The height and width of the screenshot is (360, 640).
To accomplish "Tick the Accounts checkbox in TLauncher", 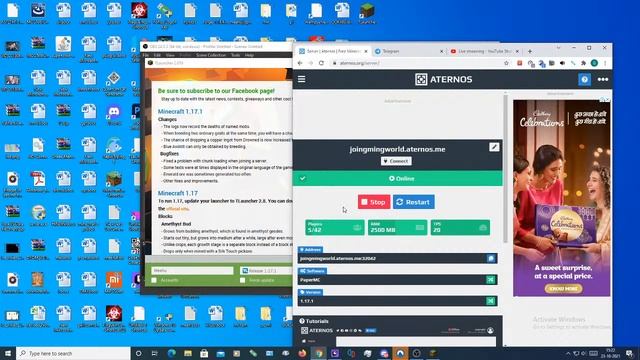I will pos(154,280).
